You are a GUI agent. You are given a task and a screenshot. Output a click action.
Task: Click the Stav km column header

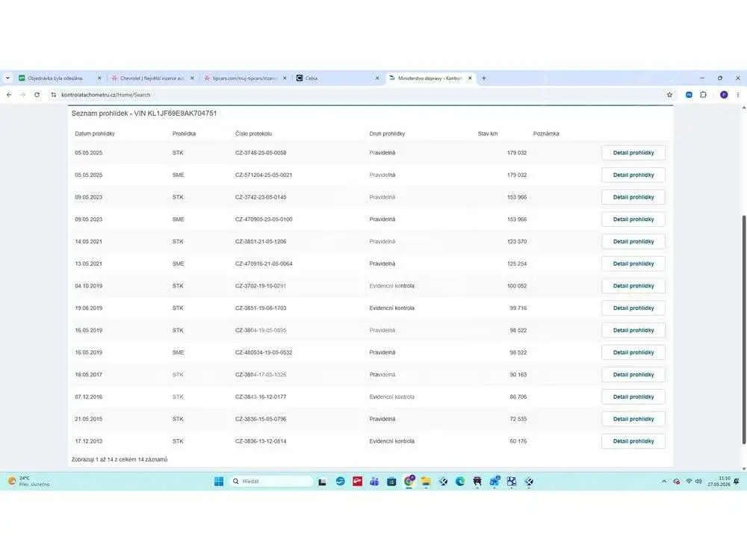click(x=487, y=134)
